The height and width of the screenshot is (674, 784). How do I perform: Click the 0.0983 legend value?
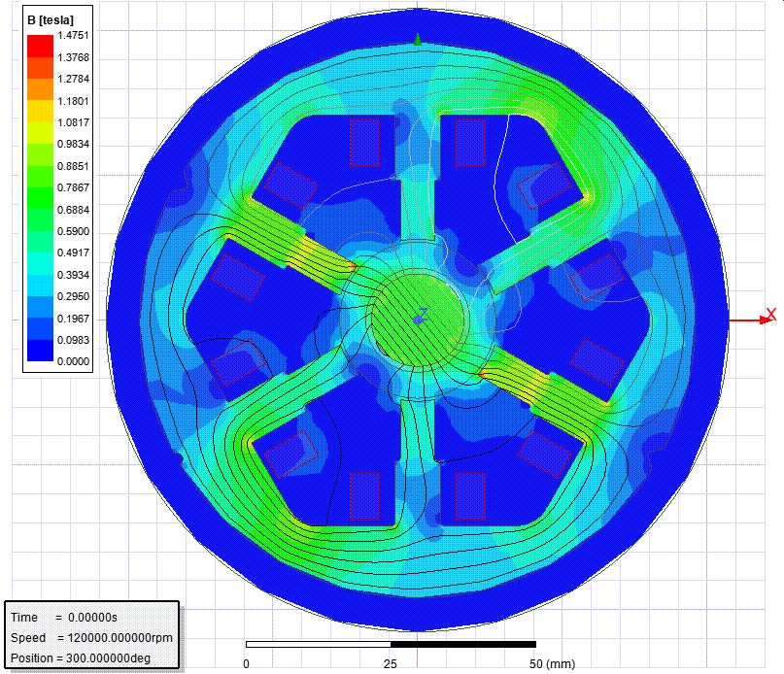tap(73, 340)
